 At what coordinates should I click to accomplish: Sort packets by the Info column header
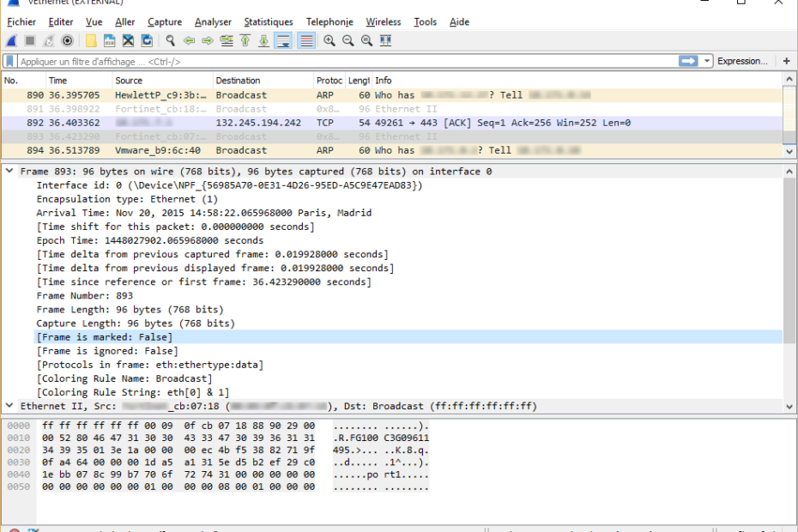coord(577,81)
